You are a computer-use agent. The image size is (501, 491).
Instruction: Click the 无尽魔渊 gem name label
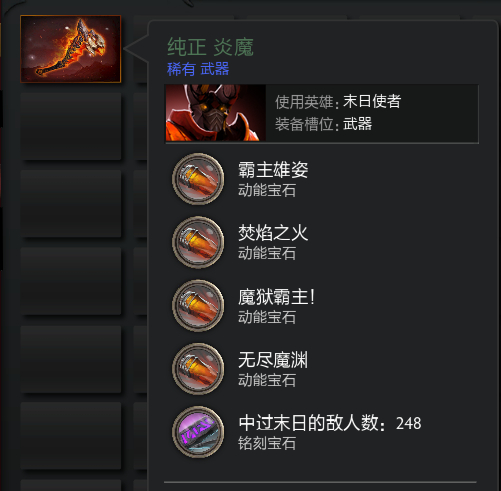pos(273,360)
